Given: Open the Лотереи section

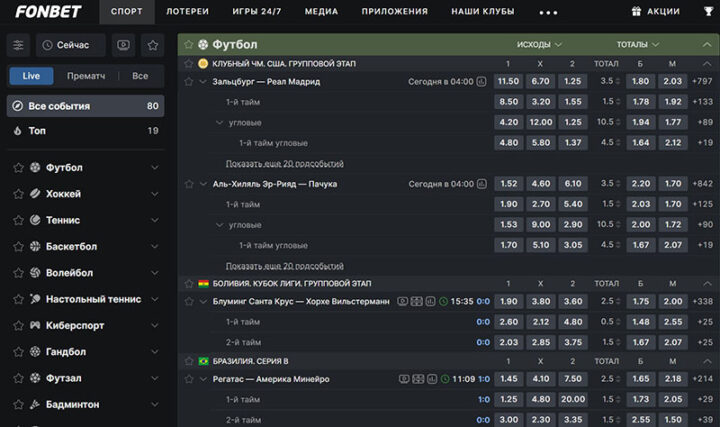Looking at the screenshot, I should (187, 11).
